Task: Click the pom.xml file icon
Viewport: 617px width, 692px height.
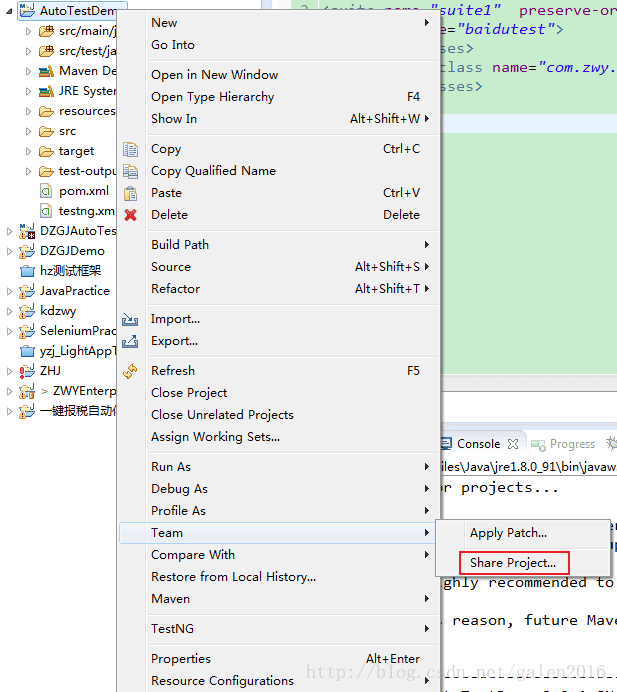Action: tap(46, 191)
